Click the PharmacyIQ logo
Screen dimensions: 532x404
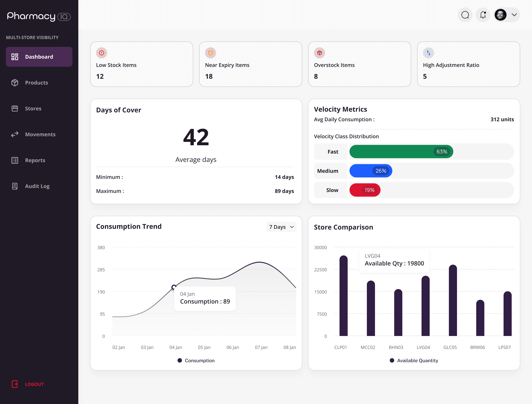point(39,16)
